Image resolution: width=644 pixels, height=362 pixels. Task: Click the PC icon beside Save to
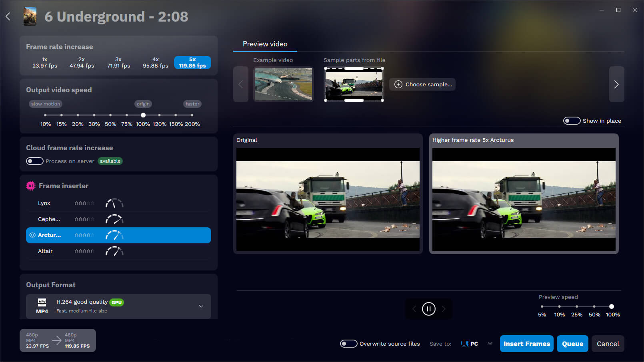[466, 343]
